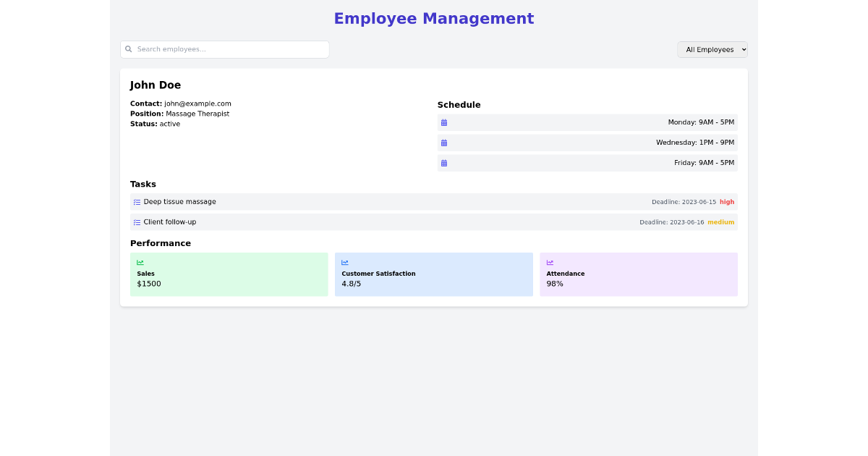The width and height of the screenshot is (868, 456).
Task: Click the purple chart icon on Attendance card
Action: [550, 262]
